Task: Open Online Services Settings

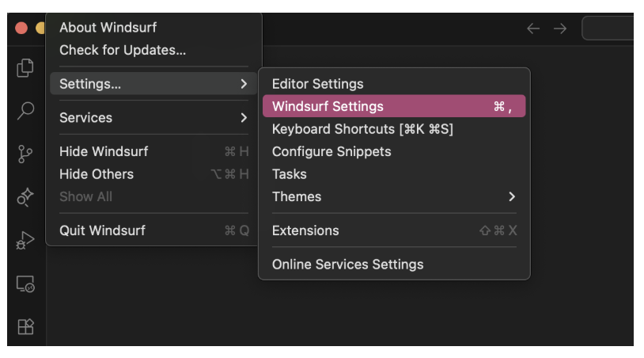Action: pos(347,265)
